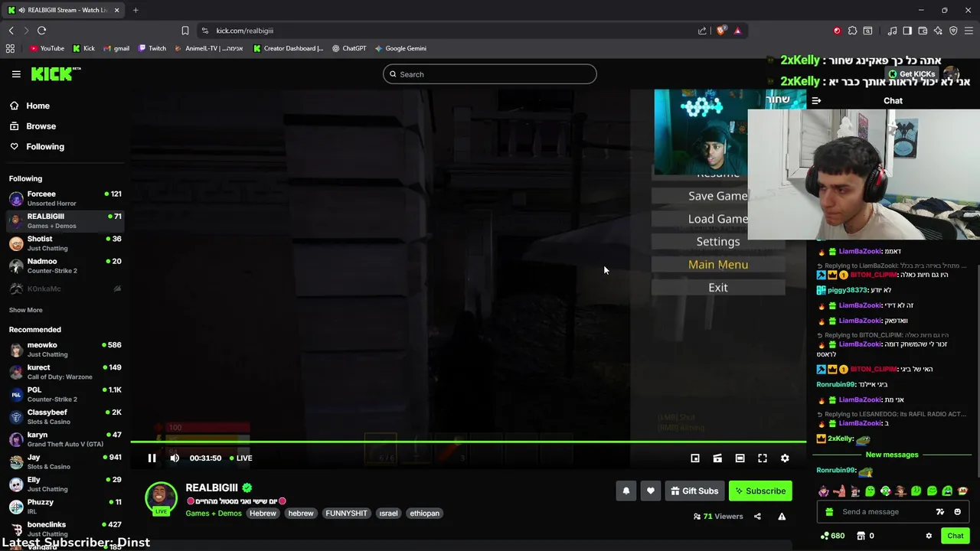
Task: Open clip creation icon in player
Action: (x=717, y=458)
